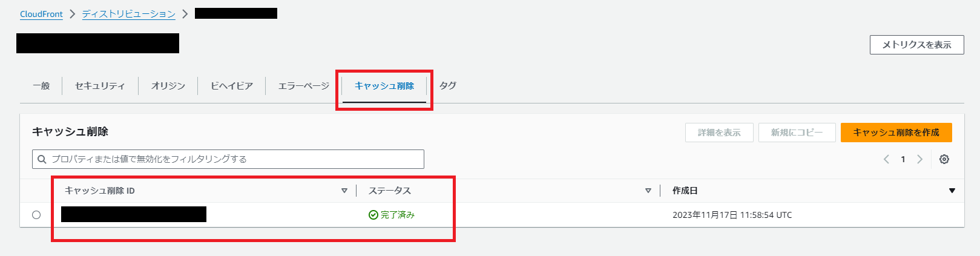Viewport: 980px width, 256px height.
Task: Switch to the ビヘイビア tab
Action: [232, 86]
